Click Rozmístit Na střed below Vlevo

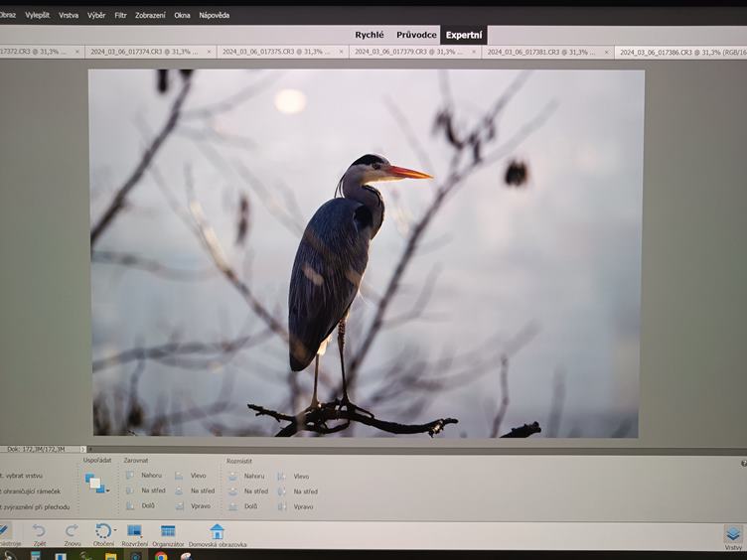(298, 491)
